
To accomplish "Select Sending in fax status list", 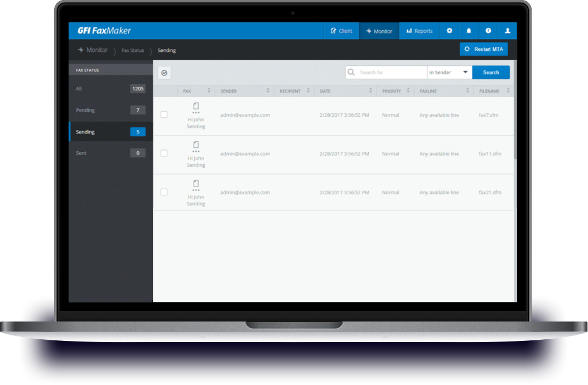I will pyautogui.click(x=110, y=132).
